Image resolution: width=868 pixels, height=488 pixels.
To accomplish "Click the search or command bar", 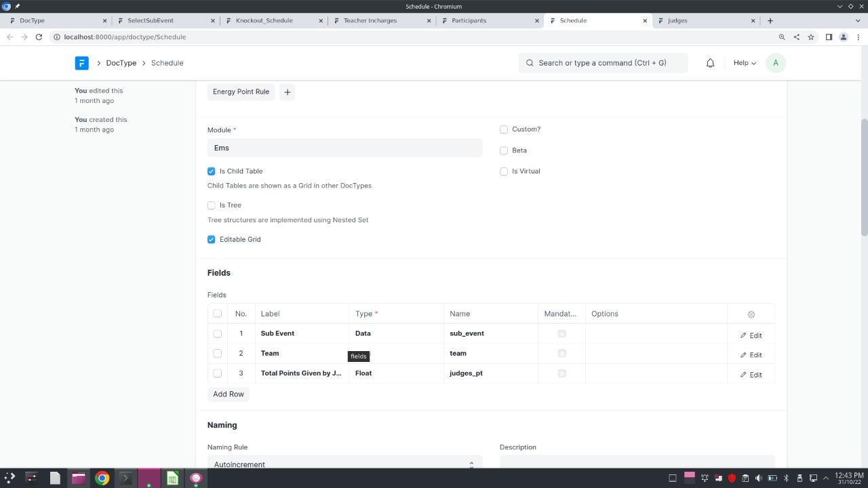I will click(x=603, y=63).
